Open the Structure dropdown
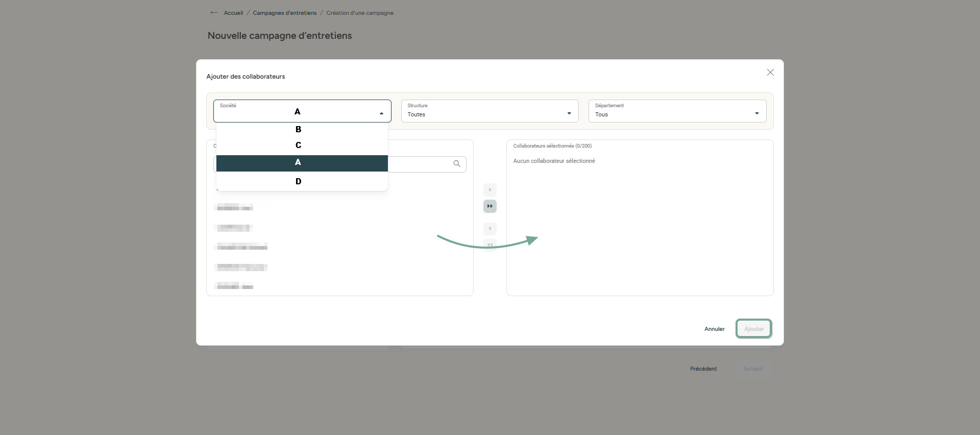The width and height of the screenshot is (980, 435). pos(489,111)
